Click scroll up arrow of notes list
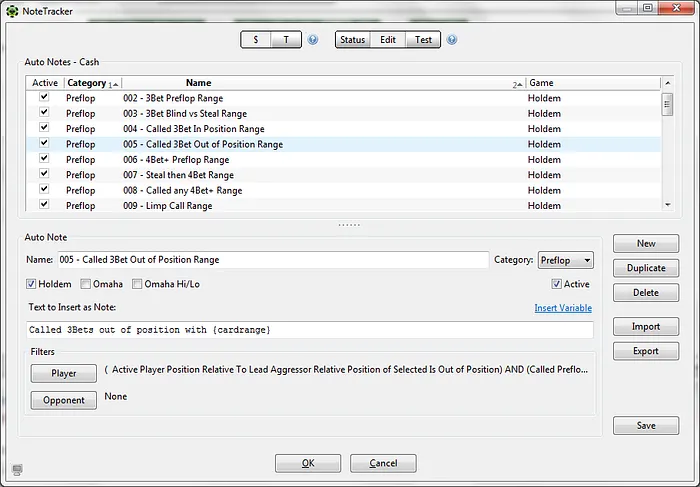 point(667,83)
